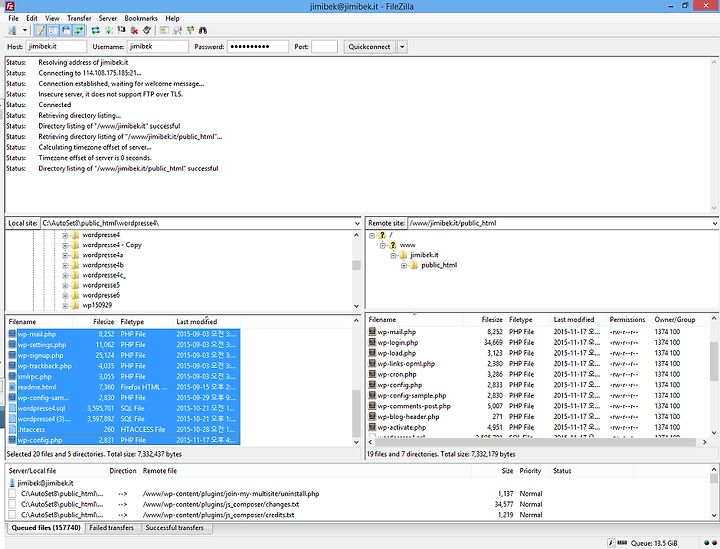The width and height of the screenshot is (720, 549).
Task: Collapse the remote jimibek.it node
Action: (393, 255)
